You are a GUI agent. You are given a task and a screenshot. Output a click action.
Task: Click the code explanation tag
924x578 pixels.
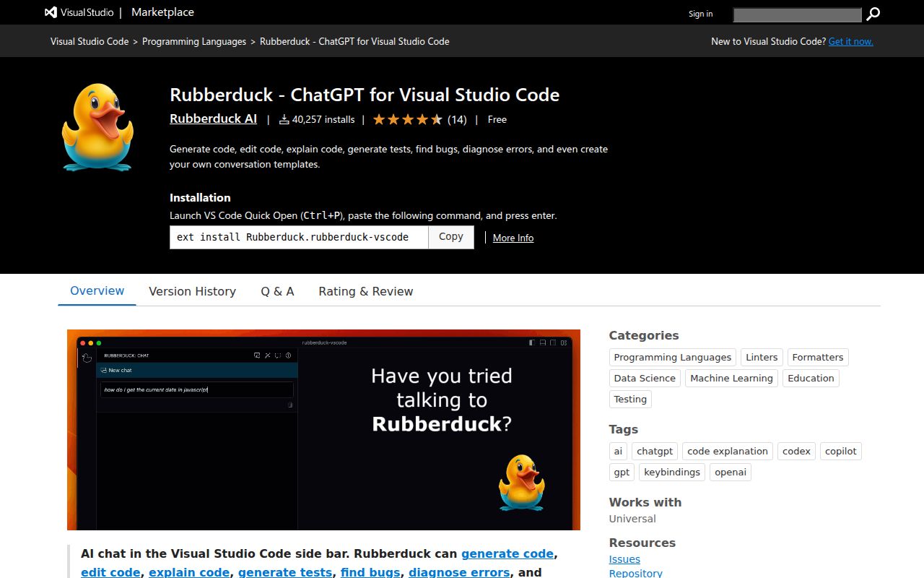728,451
